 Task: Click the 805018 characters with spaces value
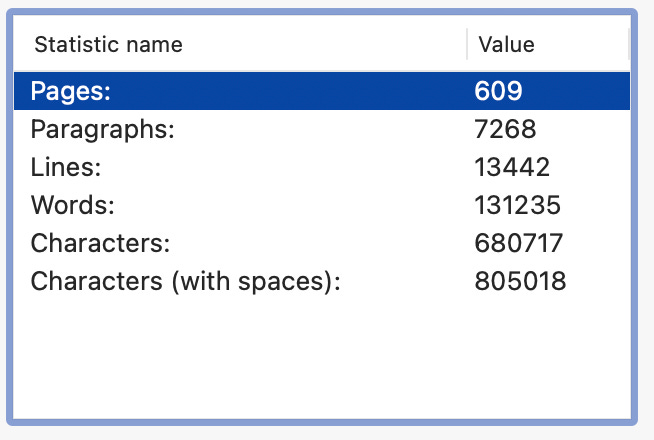pos(520,281)
